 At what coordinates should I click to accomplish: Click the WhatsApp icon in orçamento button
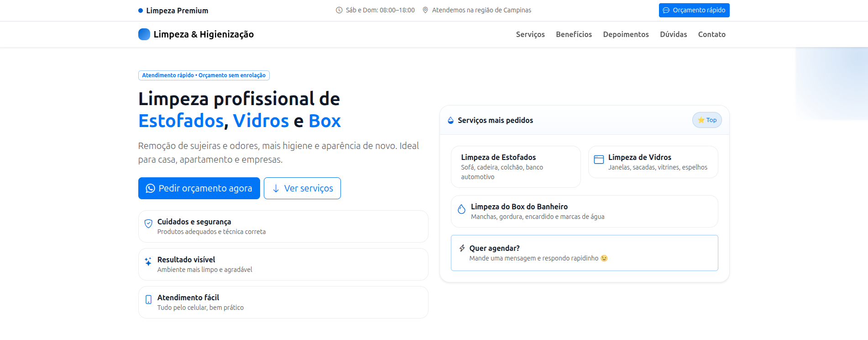click(150, 188)
